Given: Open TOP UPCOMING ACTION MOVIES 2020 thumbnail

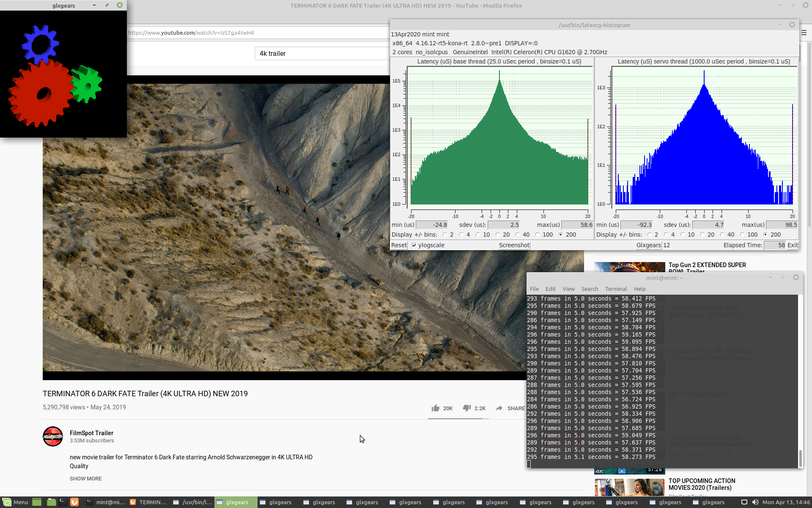Looking at the screenshot, I should (x=630, y=488).
